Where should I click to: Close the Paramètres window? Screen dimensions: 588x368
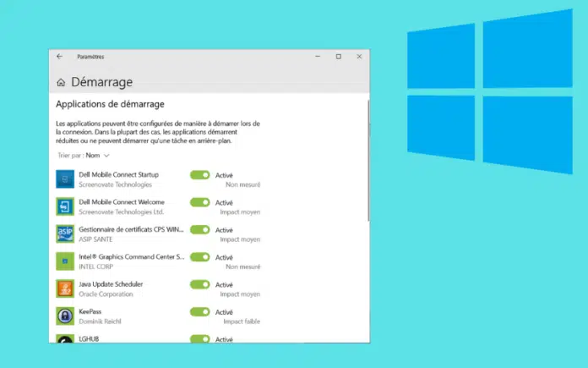pyautogui.click(x=359, y=57)
